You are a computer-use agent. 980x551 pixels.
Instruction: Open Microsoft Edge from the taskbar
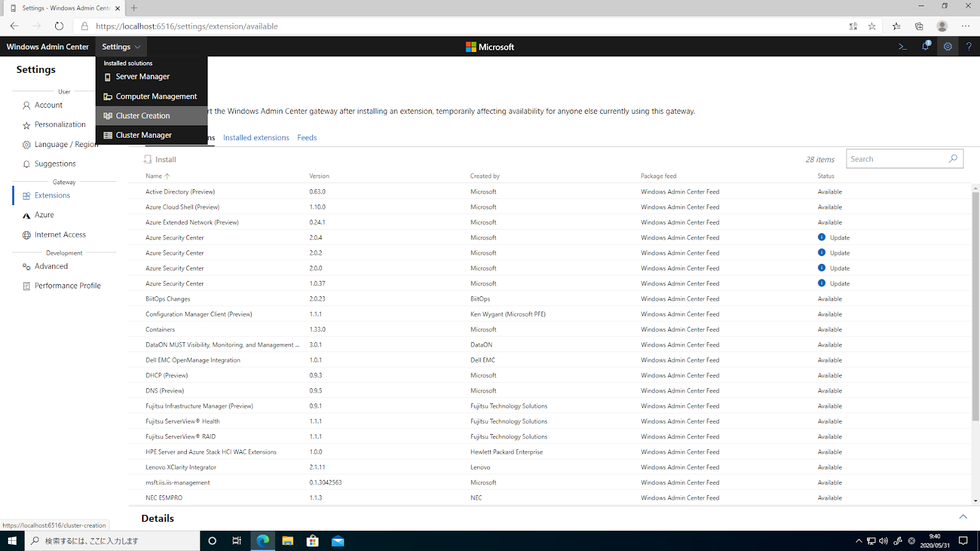(263, 541)
